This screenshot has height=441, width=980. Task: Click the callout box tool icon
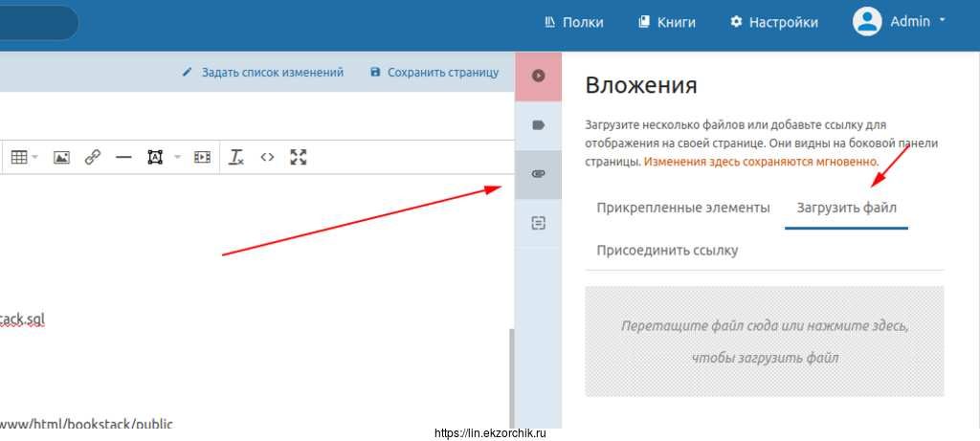pyautogui.click(x=155, y=157)
